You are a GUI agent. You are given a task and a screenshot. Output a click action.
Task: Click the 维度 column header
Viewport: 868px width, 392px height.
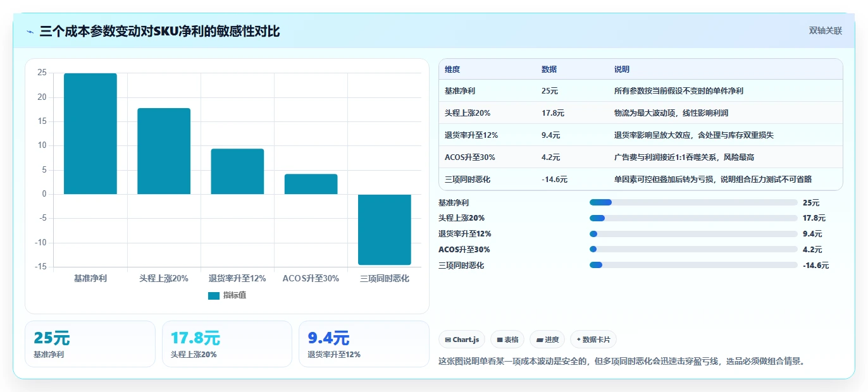[x=452, y=70]
